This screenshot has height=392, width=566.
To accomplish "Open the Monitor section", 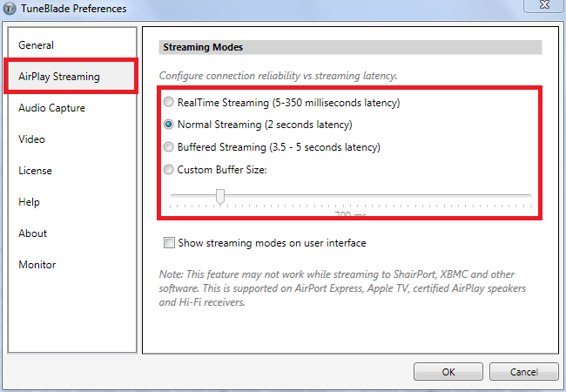I will (x=37, y=265).
